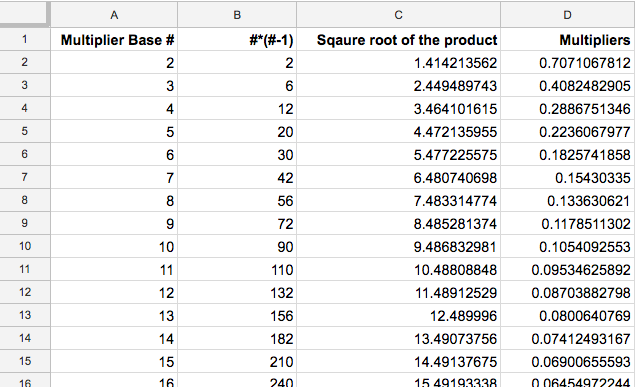Click the '#*(#-1)' header cell
The image size is (635, 387).
click(237, 39)
